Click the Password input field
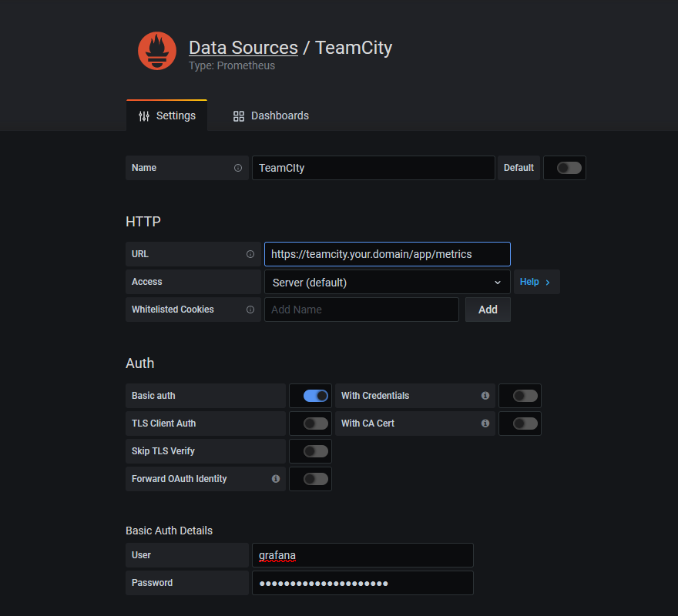Image resolution: width=678 pixels, height=616 pixels. tap(363, 583)
